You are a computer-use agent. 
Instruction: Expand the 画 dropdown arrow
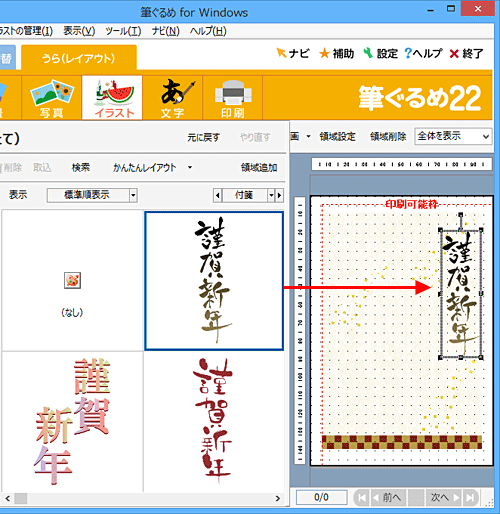[x=308, y=136]
